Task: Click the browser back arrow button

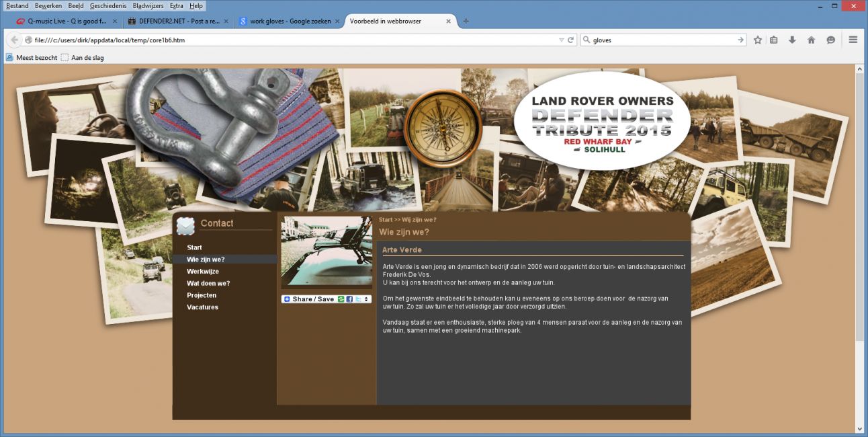Action: [x=15, y=40]
